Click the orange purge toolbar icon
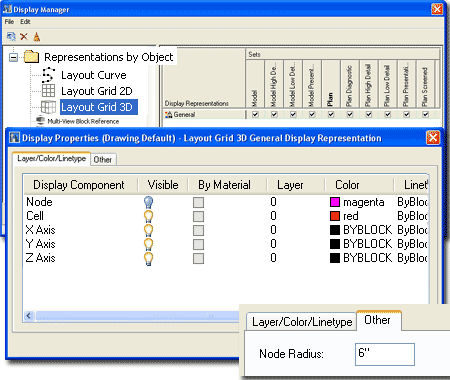 [x=37, y=37]
